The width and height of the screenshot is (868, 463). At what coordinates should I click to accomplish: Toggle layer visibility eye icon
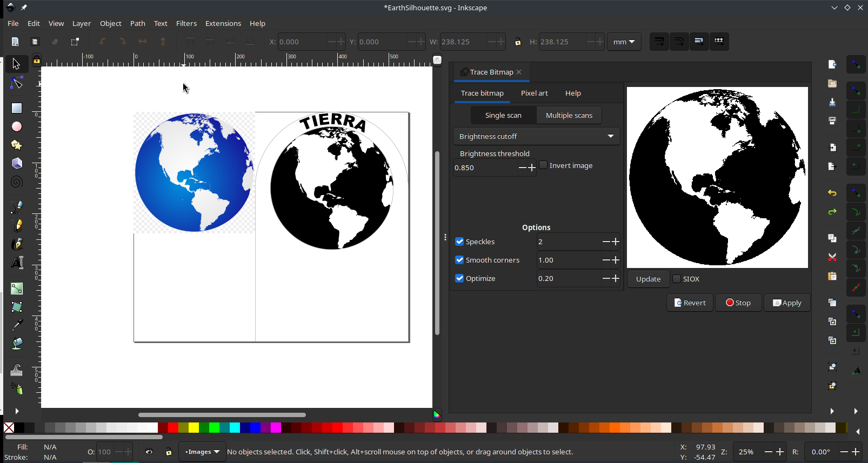149,452
